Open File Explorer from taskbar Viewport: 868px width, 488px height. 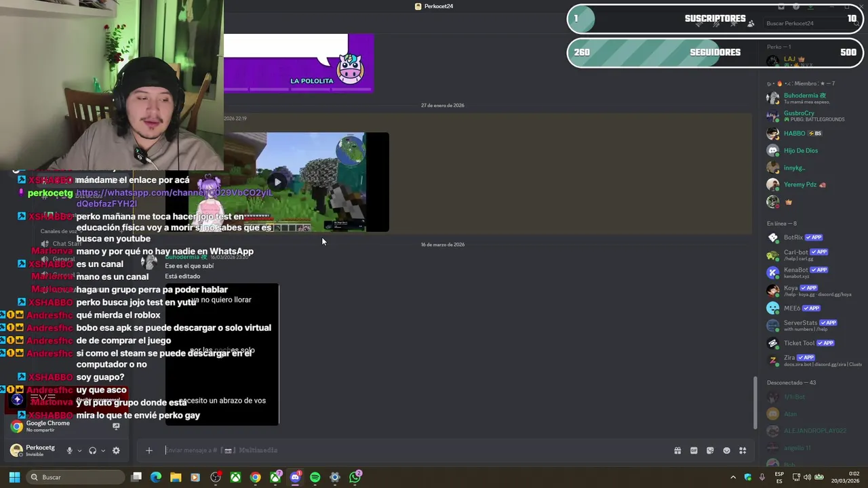[x=176, y=477]
